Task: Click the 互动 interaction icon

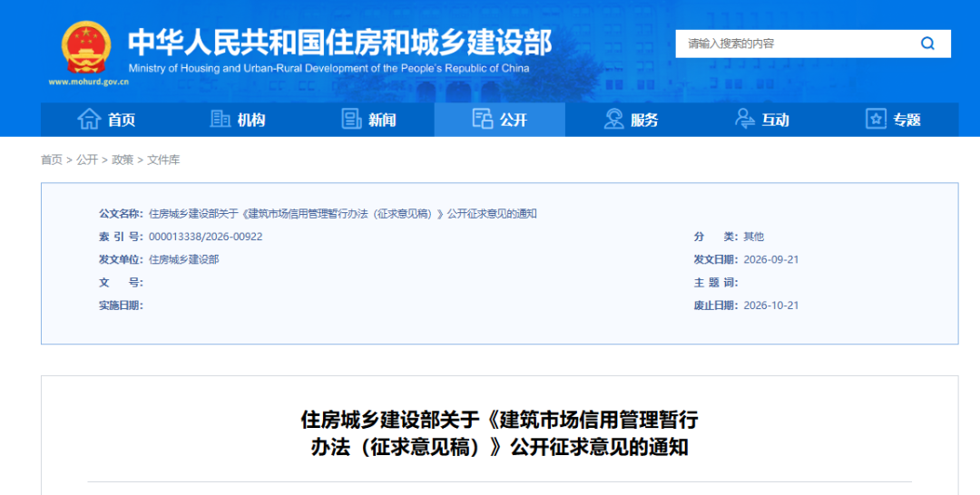Action: click(744, 119)
